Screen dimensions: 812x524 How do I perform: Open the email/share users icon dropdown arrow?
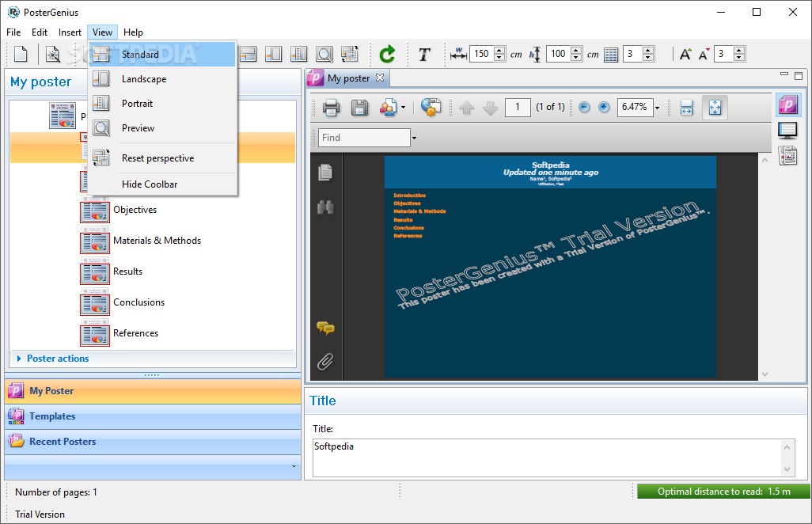(404, 108)
